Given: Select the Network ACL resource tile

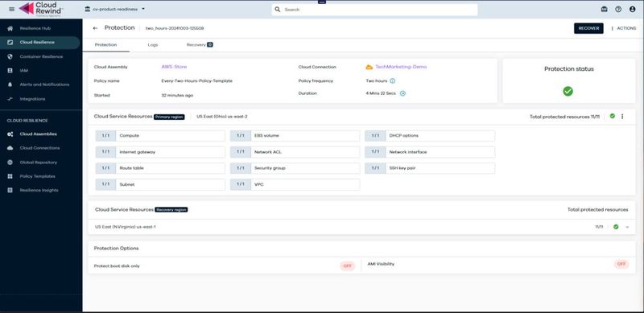Looking at the screenshot, I should 295,152.
